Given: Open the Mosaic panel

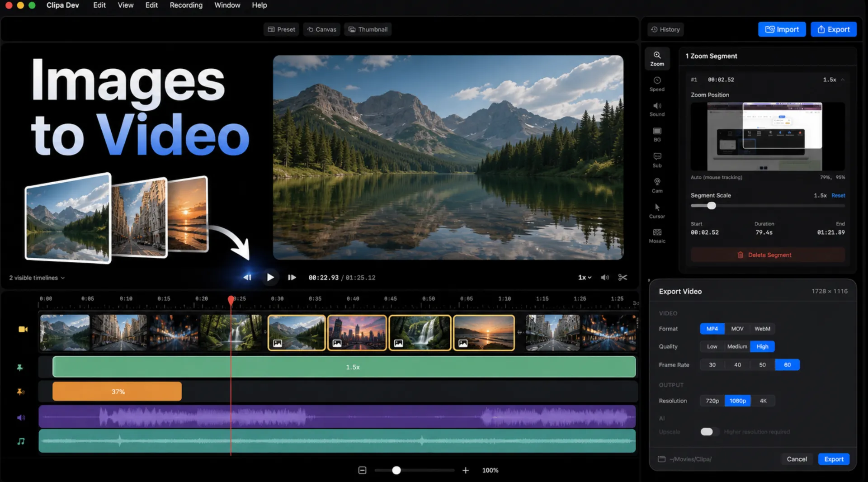Looking at the screenshot, I should pos(657,236).
